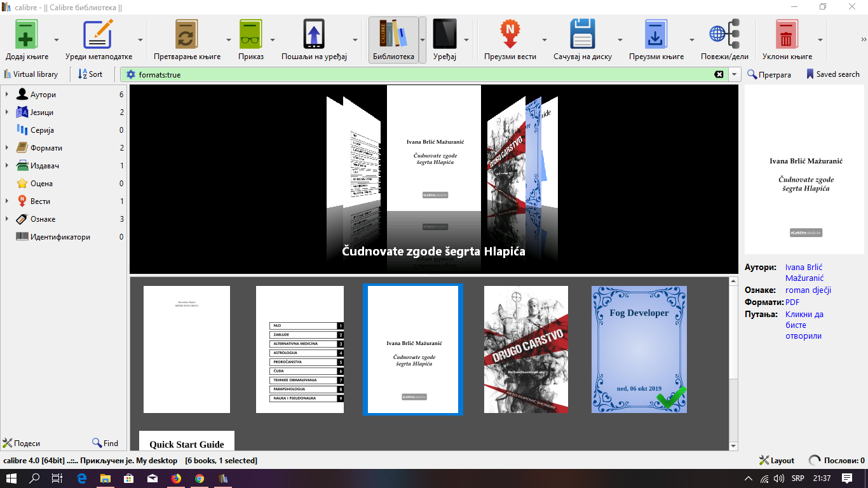
Task: Click book cover in details panel
Action: pos(804,170)
